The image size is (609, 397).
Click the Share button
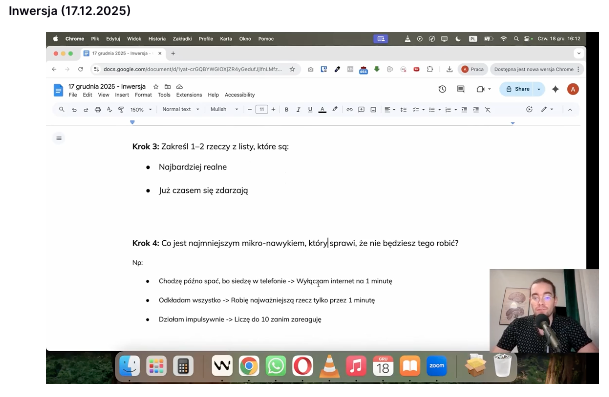click(x=518, y=89)
